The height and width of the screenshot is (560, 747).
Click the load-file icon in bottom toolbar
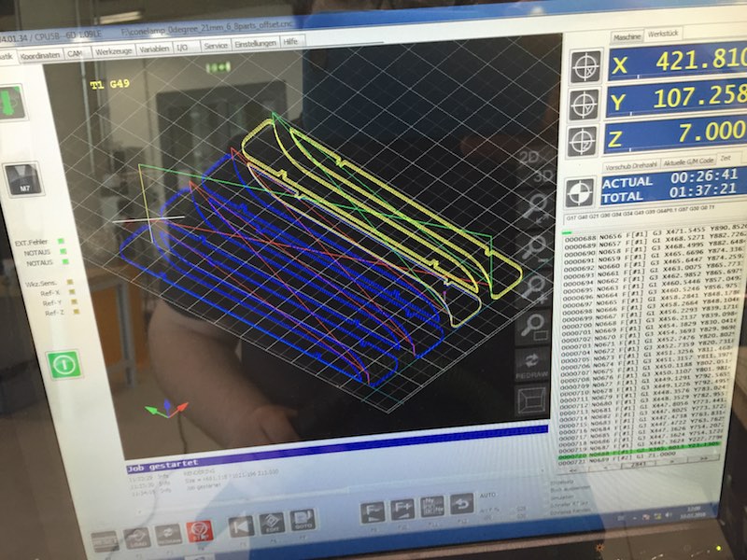coord(136,539)
